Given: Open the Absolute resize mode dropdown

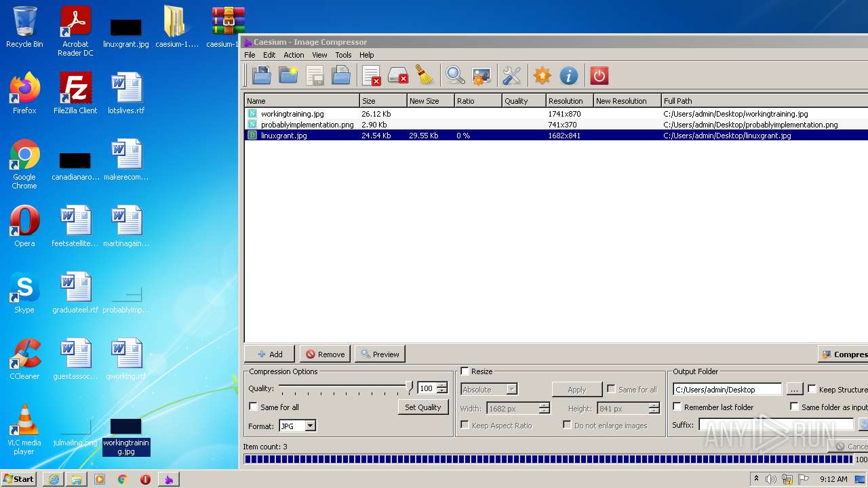Looking at the screenshot, I should point(489,389).
